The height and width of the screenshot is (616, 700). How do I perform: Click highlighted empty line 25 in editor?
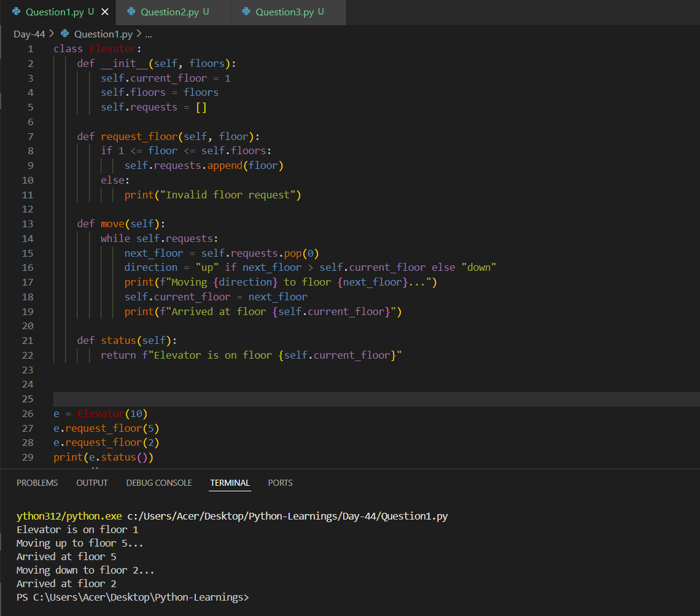[376, 399]
